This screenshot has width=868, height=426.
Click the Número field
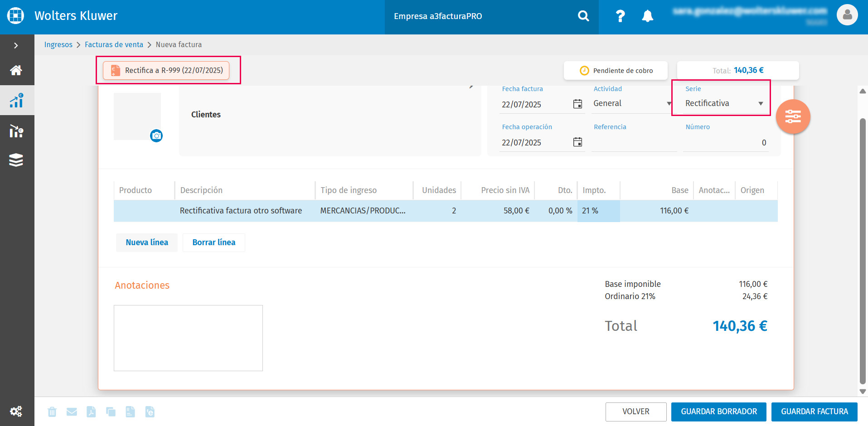(726, 142)
